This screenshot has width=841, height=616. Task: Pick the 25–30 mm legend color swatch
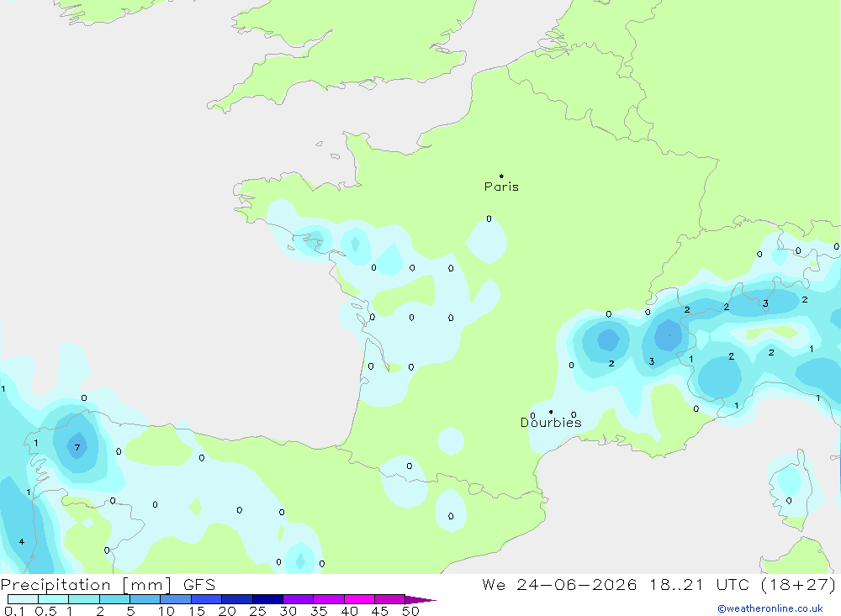coord(267,599)
